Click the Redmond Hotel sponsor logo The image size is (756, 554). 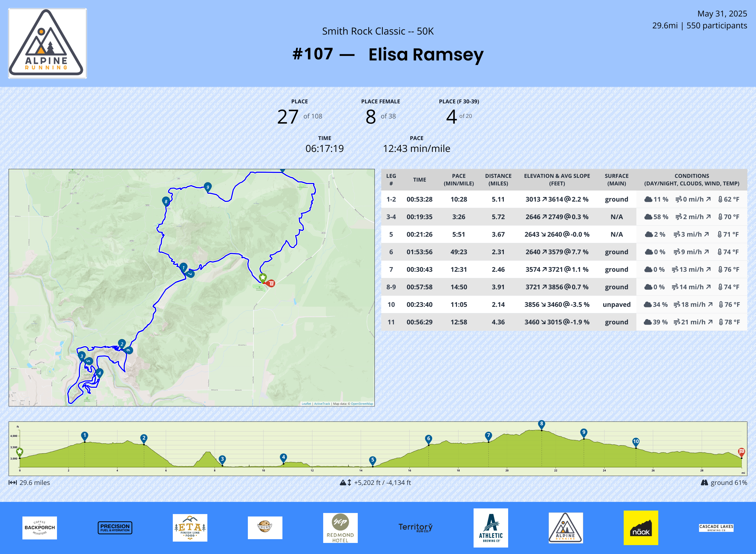click(x=340, y=528)
